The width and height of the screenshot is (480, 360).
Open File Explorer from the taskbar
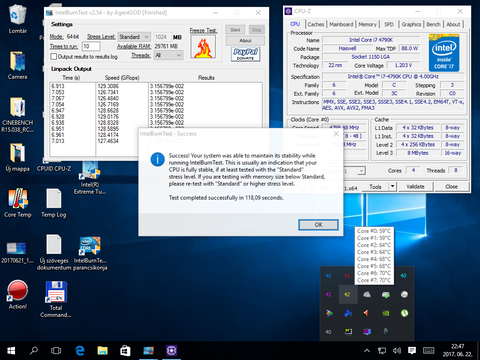(x=103, y=350)
